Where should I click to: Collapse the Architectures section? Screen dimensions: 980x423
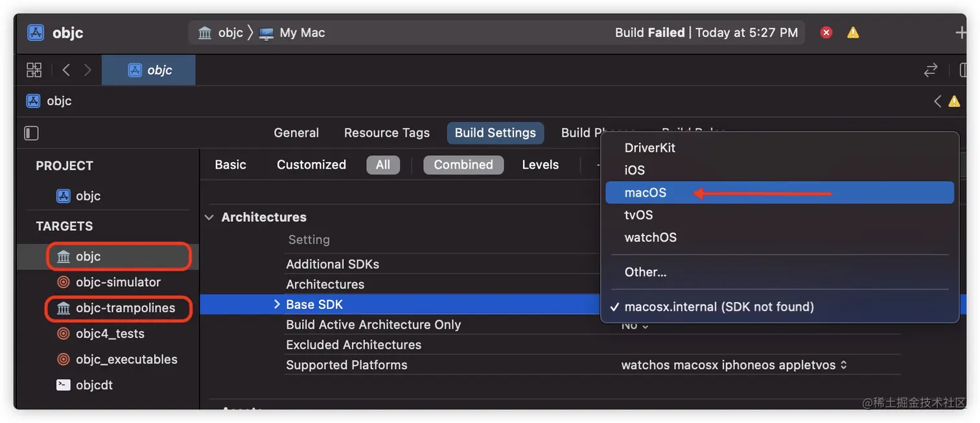(209, 217)
